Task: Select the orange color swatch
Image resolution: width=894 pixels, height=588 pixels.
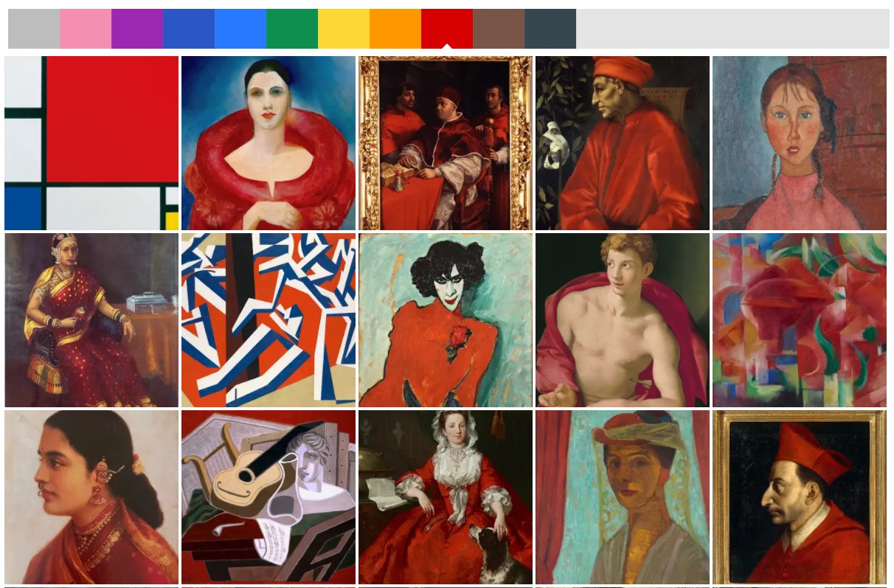Action: tap(395, 29)
